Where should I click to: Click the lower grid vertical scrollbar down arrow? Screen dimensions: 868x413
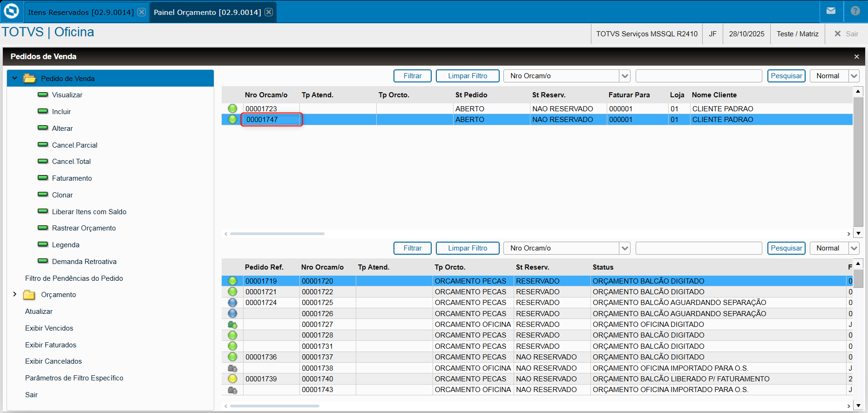pyautogui.click(x=858, y=406)
